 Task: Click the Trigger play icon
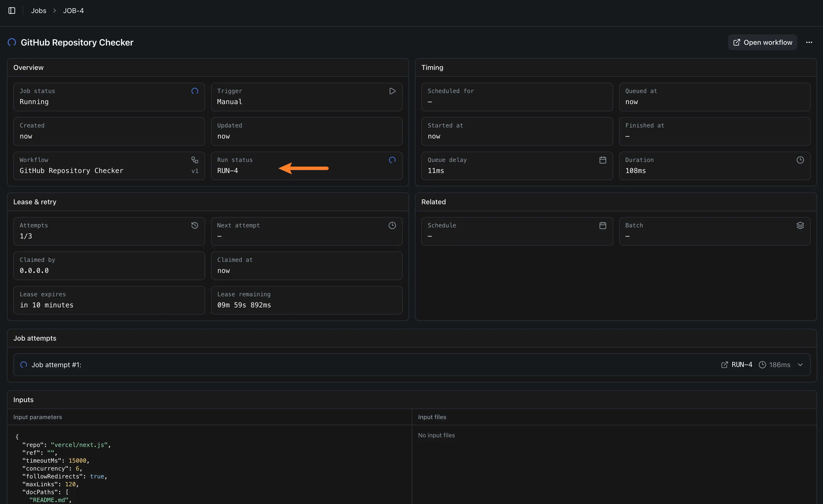pos(392,91)
